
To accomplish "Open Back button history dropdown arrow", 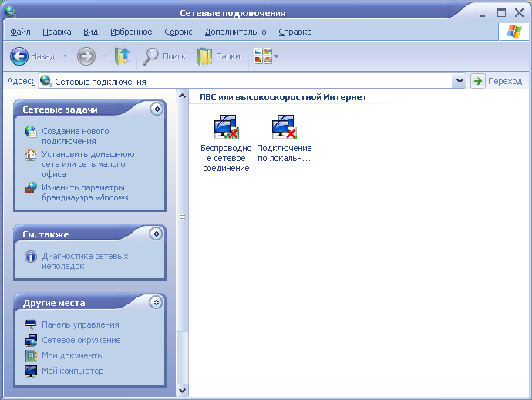I will pos(65,56).
